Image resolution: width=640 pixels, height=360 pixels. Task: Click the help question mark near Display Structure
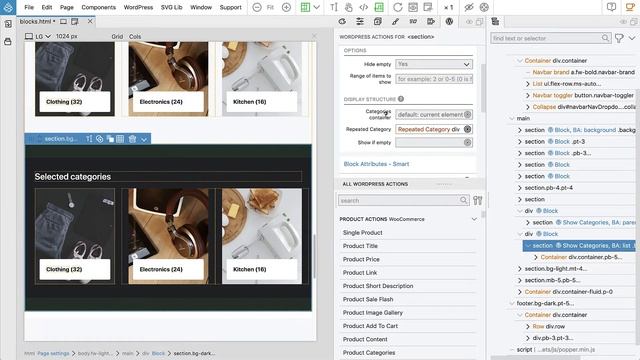pos(401,99)
